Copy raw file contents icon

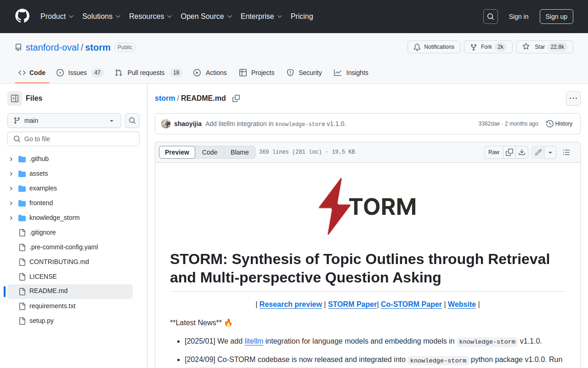pyautogui.click(x=509, y=152)
